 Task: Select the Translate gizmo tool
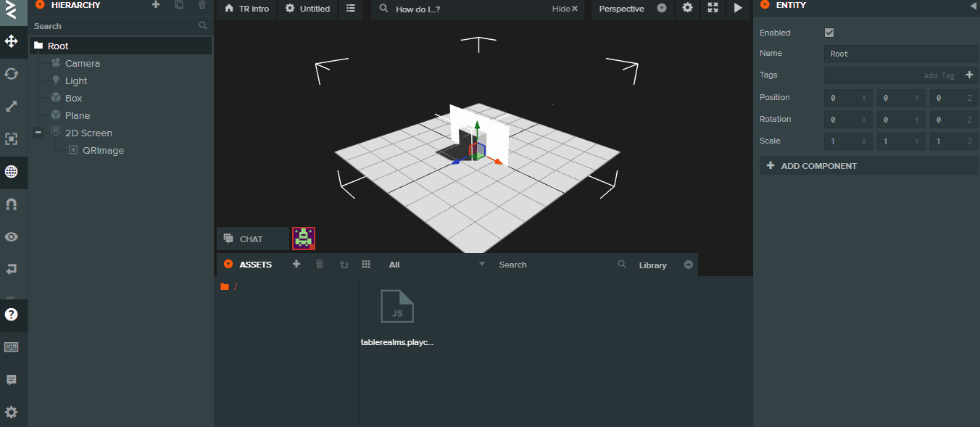[x=12, y=41]
